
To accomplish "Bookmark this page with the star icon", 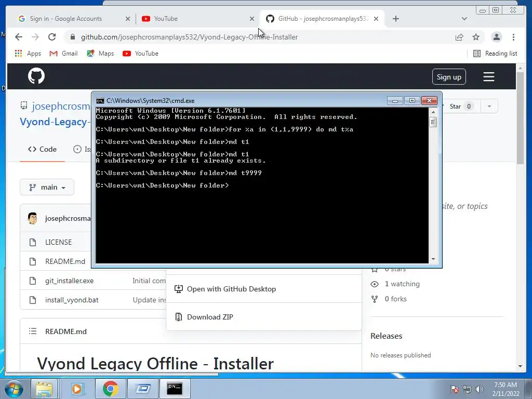I will click(476, 37).
